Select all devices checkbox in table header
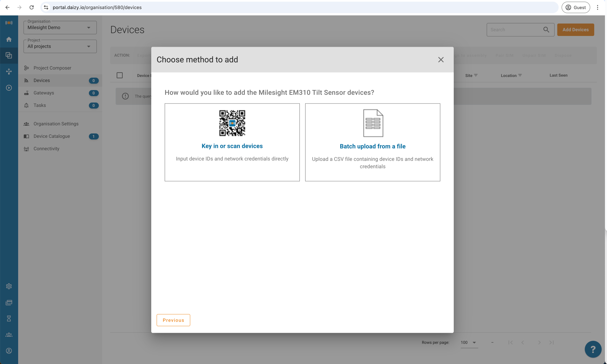Image resolution: width=607 pixels, height=364 pixels. [120, 75]
